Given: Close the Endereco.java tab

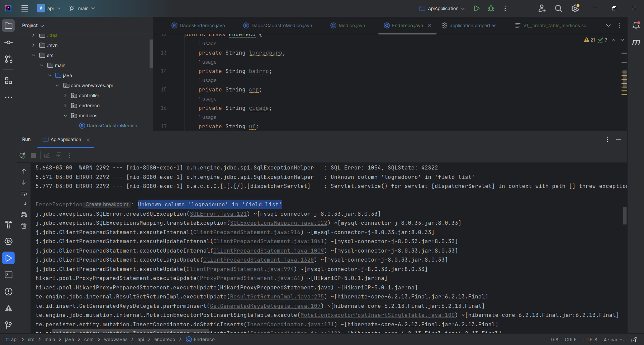Looking at the screenshot, I should (x=430, y=25).
